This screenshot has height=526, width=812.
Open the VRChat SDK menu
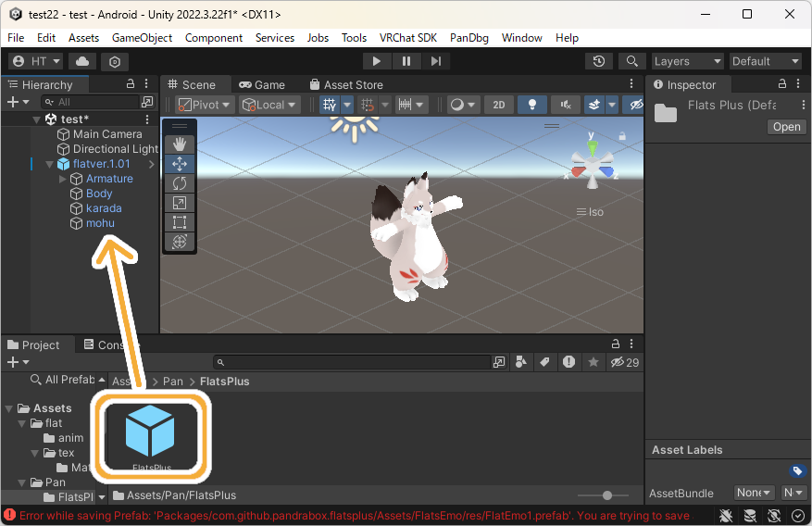coord(408,38)
